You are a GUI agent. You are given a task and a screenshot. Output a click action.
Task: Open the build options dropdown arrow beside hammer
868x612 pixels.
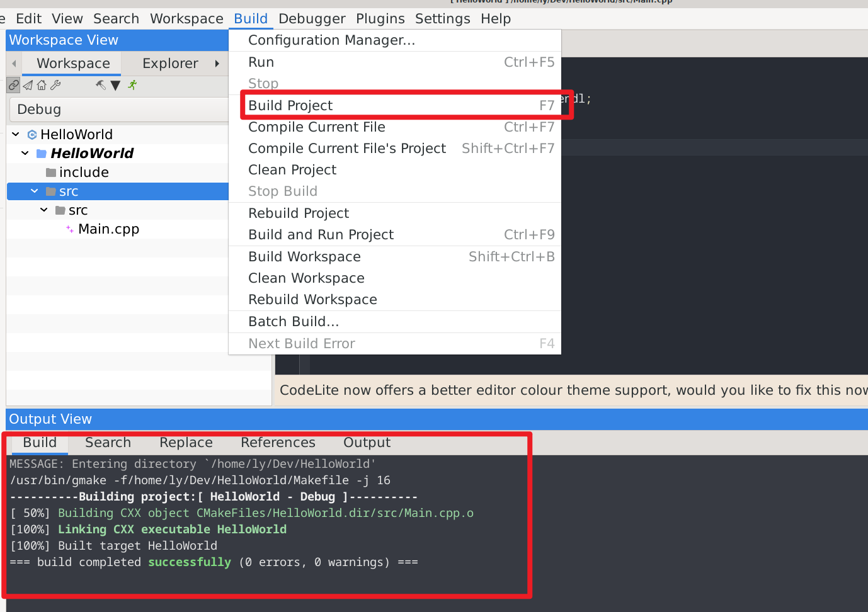coord(115,86)
